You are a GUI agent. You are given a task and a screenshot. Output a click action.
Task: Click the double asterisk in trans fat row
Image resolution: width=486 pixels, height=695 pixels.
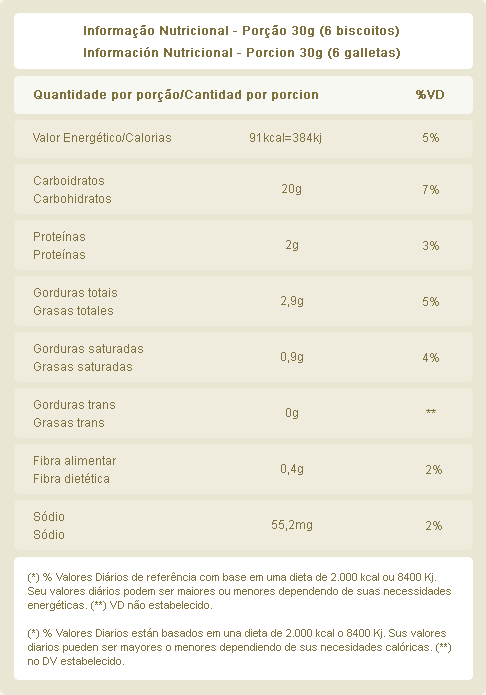click(431, 412)
